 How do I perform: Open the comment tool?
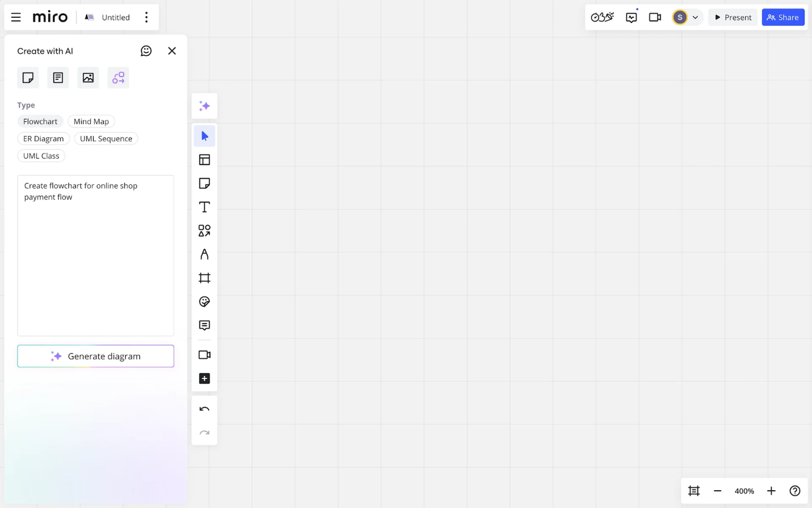(x=205, y=325)
